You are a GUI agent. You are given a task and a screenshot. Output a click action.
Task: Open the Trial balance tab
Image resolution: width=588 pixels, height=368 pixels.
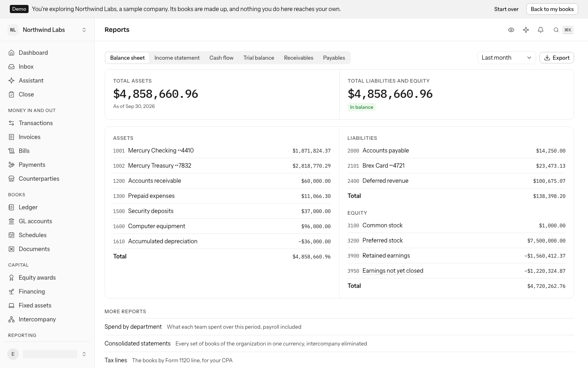259,58
